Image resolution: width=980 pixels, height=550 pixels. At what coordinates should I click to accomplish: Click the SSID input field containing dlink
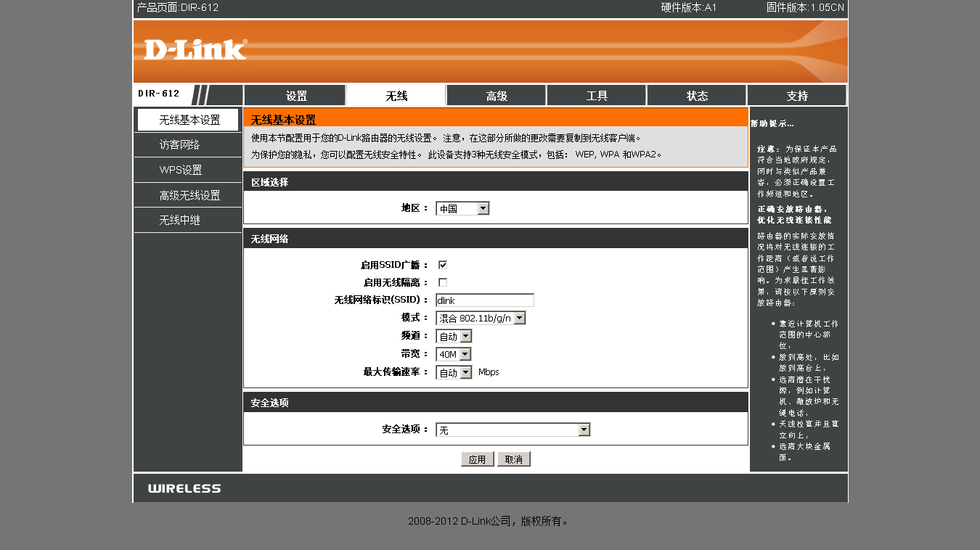pyautogui.click(x=485, y=300)
